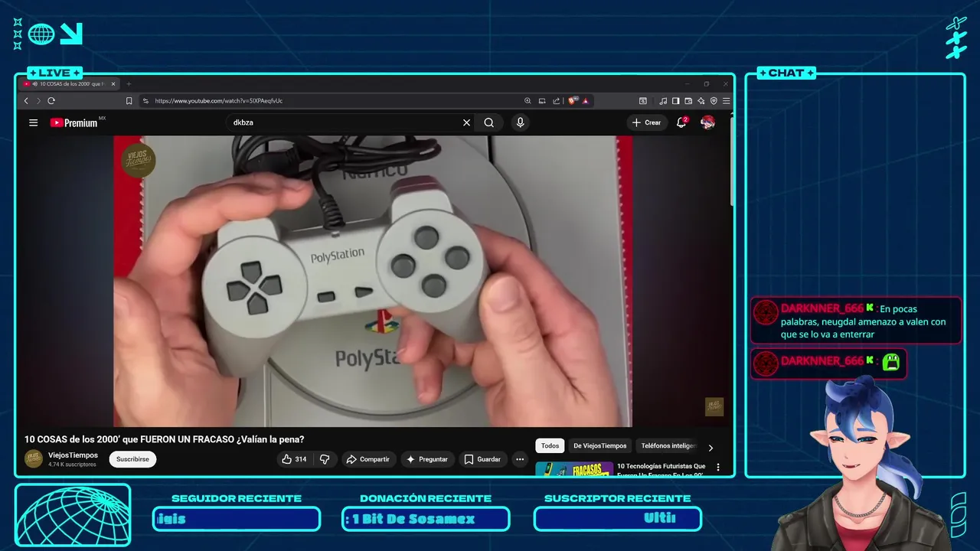The image size is (980, 551).
Task: Save video with Guardar
Action: click(x=482, y=459)
